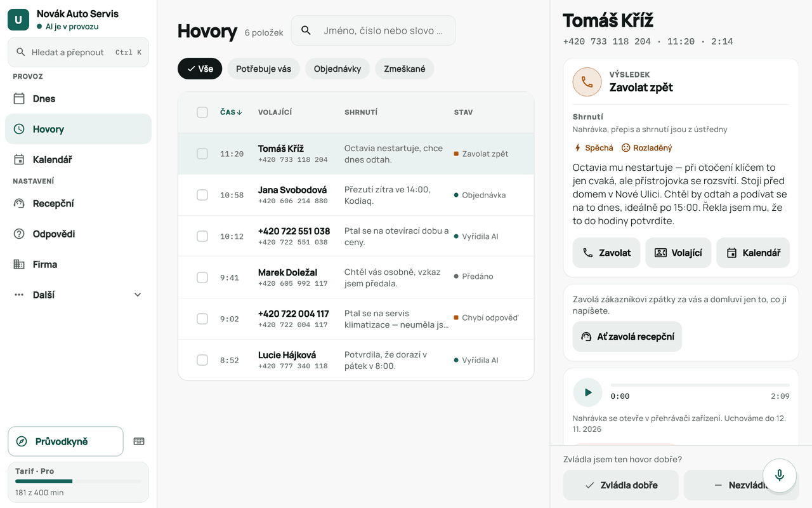
Task: Show calls under Potřebuje vás
Action: pos(263,69)
